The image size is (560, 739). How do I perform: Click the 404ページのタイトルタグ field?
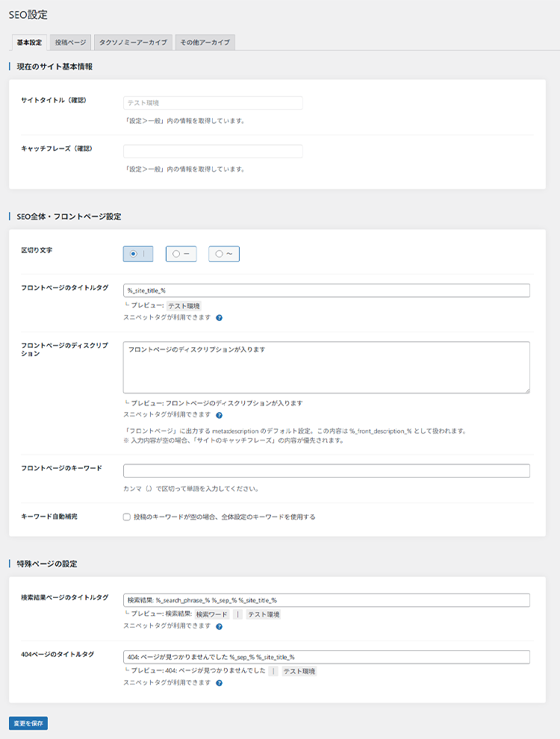pyautogui.click(x=326, y=657)
